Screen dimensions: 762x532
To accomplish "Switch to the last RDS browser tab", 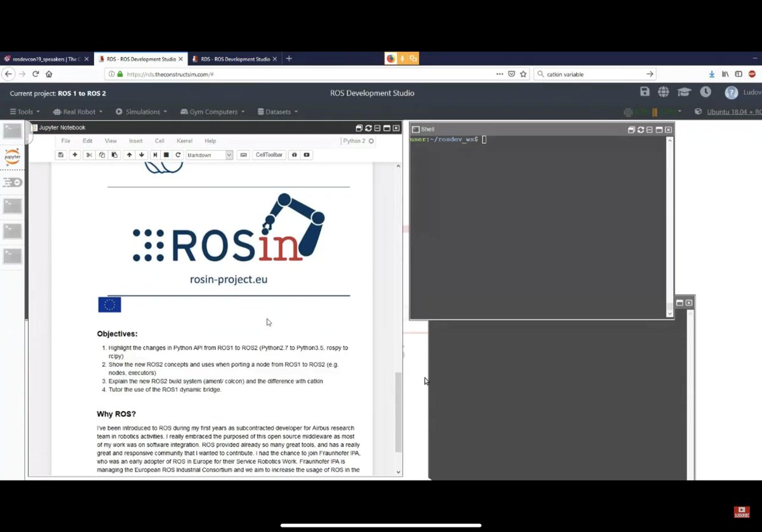I will pos(234,59).
